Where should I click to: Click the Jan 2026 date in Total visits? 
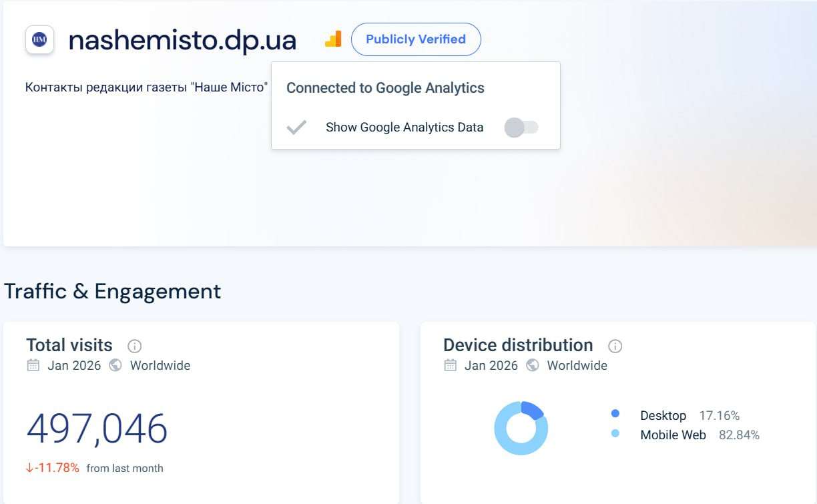(x=74, y=365)
